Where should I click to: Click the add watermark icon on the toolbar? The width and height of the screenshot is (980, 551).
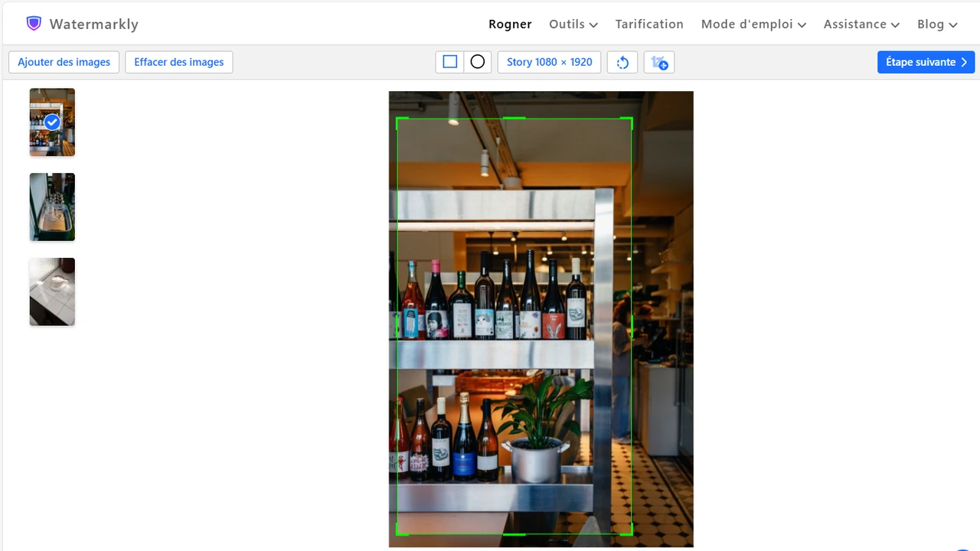click(x=658, y=62)
